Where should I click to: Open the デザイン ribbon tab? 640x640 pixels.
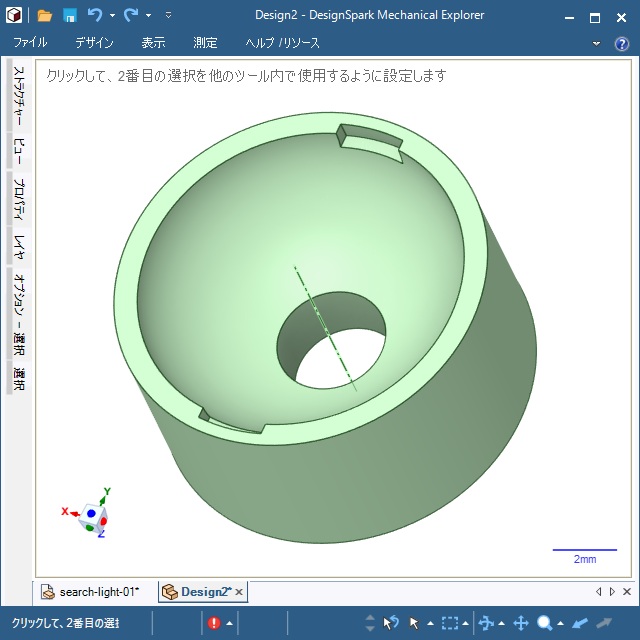point(94,44)
